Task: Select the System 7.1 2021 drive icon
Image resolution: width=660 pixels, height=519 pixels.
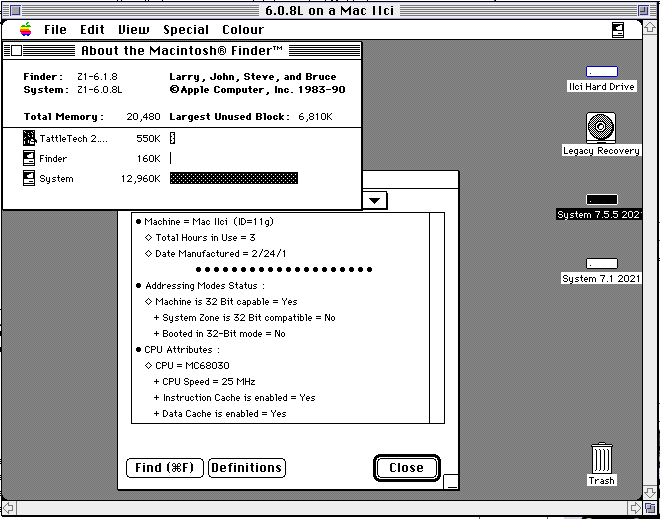Action: point(601,263)
